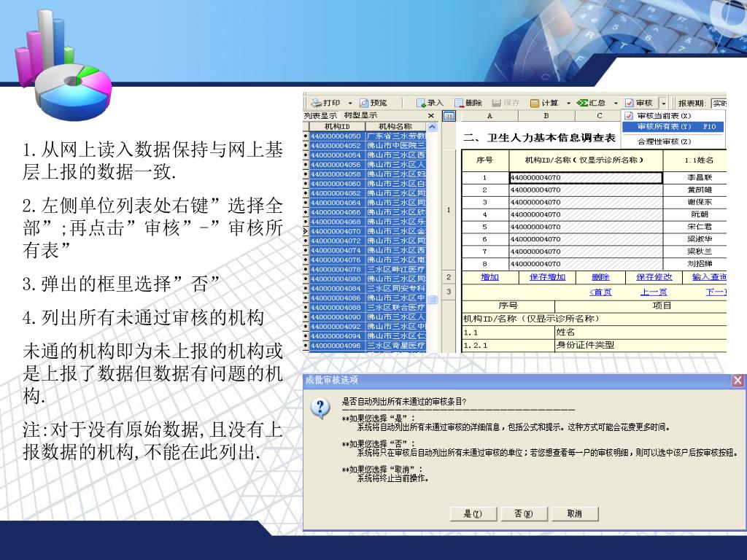Viewport: 747px width, 560px height.
Task: Click the 删除 link under the table
Action: coord(600,277)
